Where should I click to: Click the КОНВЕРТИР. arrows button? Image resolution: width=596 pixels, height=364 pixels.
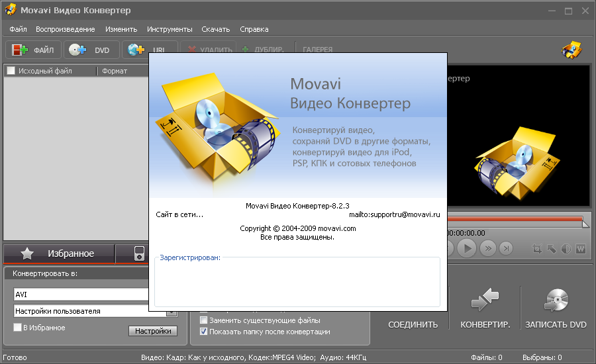[485, 308]
